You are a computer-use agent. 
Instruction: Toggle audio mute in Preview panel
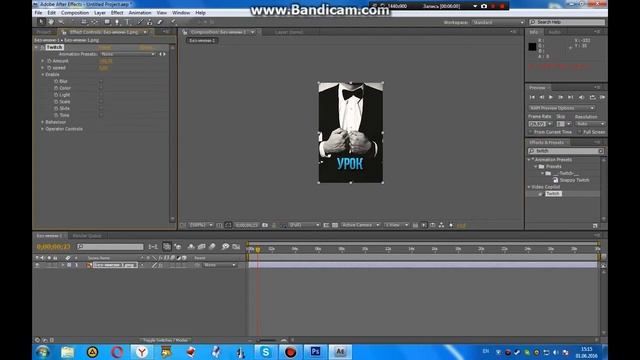tap(582, 97)
